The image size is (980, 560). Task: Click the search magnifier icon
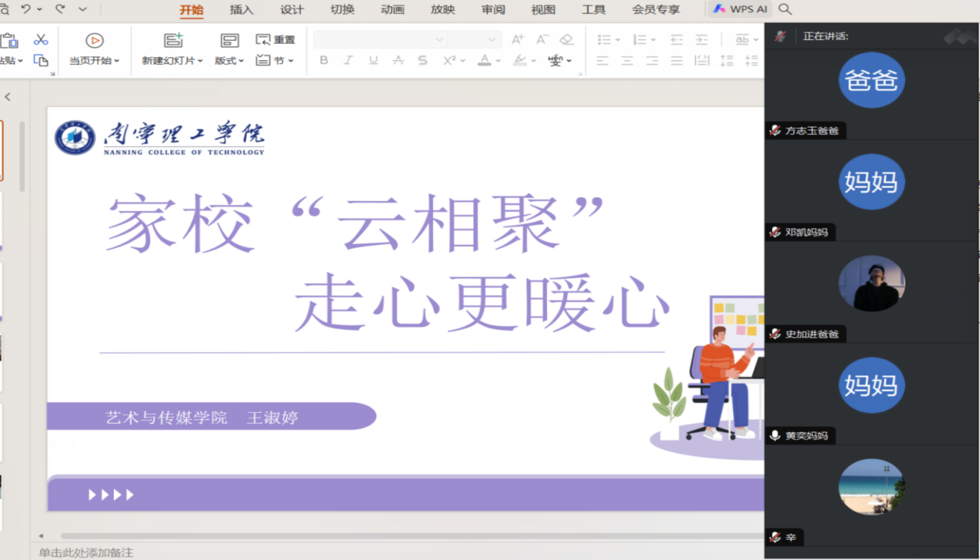785,9
